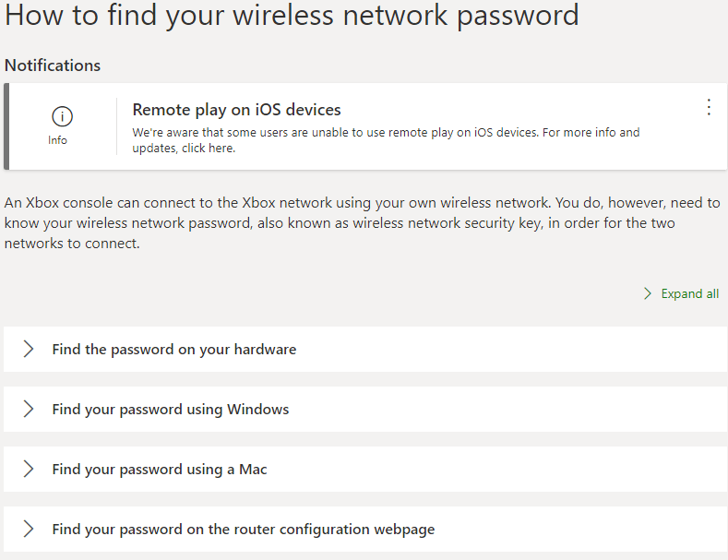Open Find your password using a Mac section
This screenshot has height=560, width=728.
(x=365, y=469)
